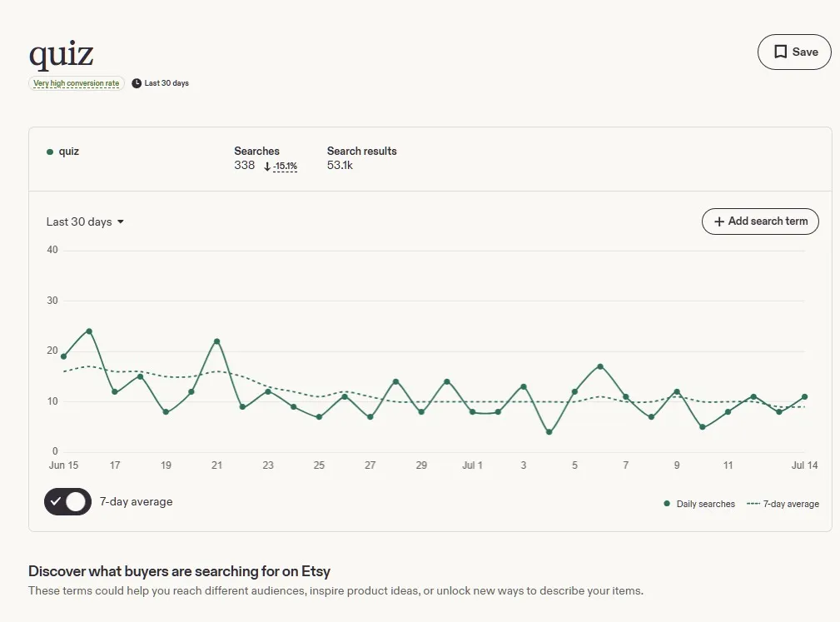
Task: Click the -15.1% change indicator
Action: click(x=285, y=167)
